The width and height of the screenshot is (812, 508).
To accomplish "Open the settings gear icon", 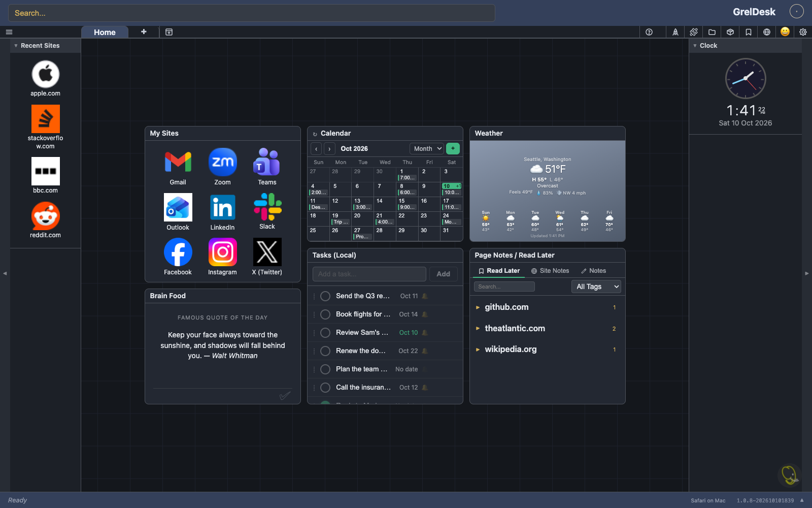I will (x=803, y=32).
